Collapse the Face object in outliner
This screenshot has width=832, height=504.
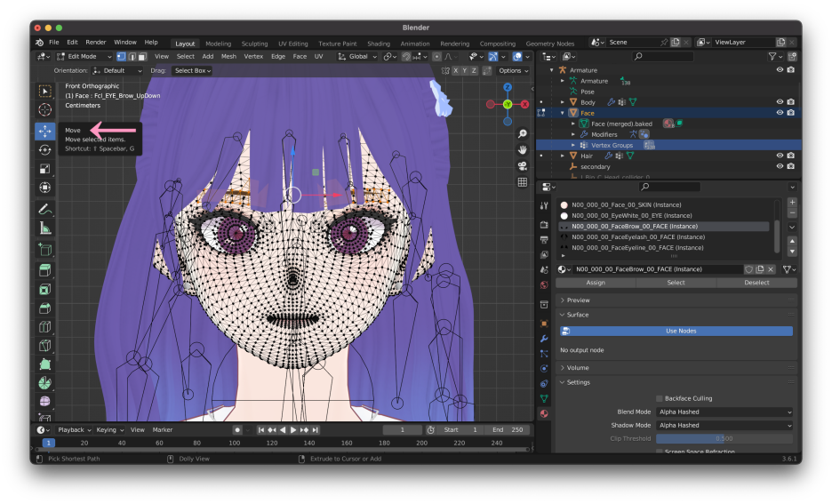tap(562, 113)
